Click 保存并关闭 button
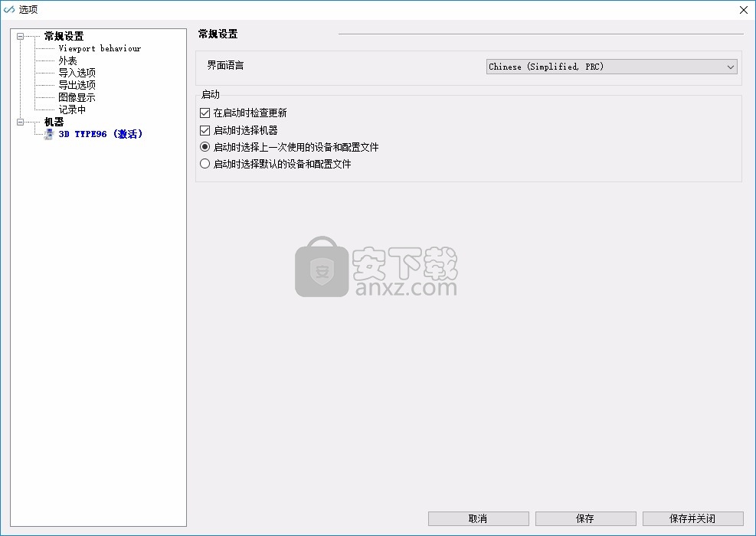Screen dimensions: 756x536 point(693,518)
